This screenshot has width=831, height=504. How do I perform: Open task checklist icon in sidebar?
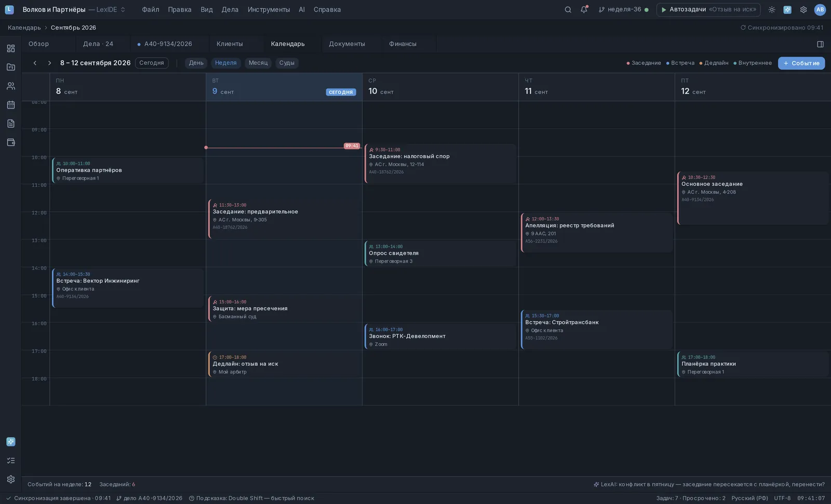[x=11, y=460]
